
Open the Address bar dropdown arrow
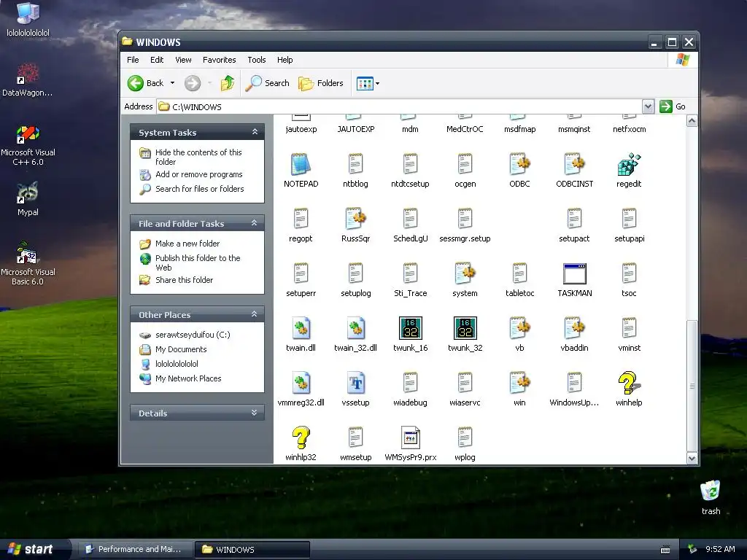click(x=648, y=106)
